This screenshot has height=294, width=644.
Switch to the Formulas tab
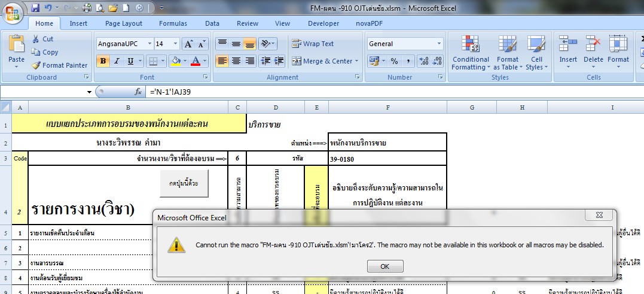pyautogui.click(x=173, y=23)
